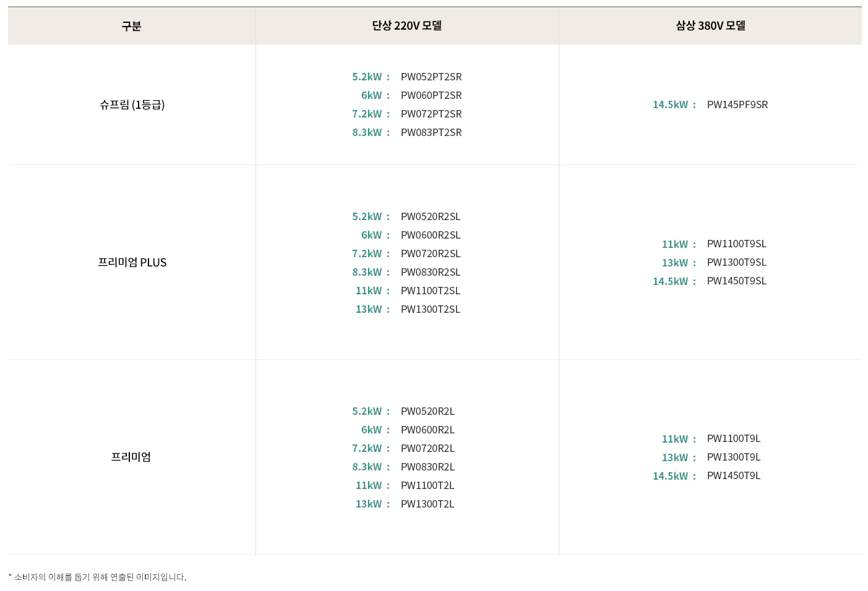Select the 슈프림 (1등급) row label
Screen dimensions: 868x591
click(132, 104)
